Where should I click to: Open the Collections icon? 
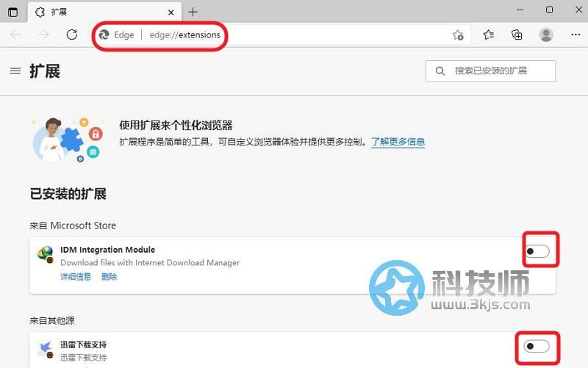coord(517,35)
